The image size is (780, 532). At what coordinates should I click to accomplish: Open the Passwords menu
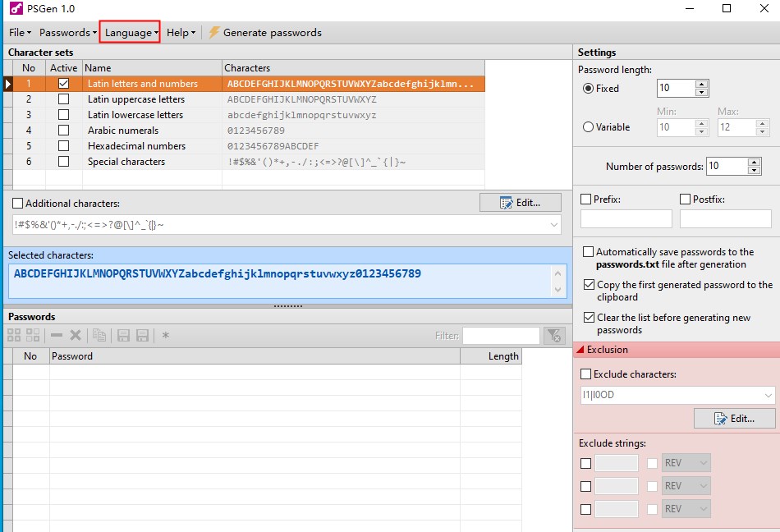click(67, 33)
